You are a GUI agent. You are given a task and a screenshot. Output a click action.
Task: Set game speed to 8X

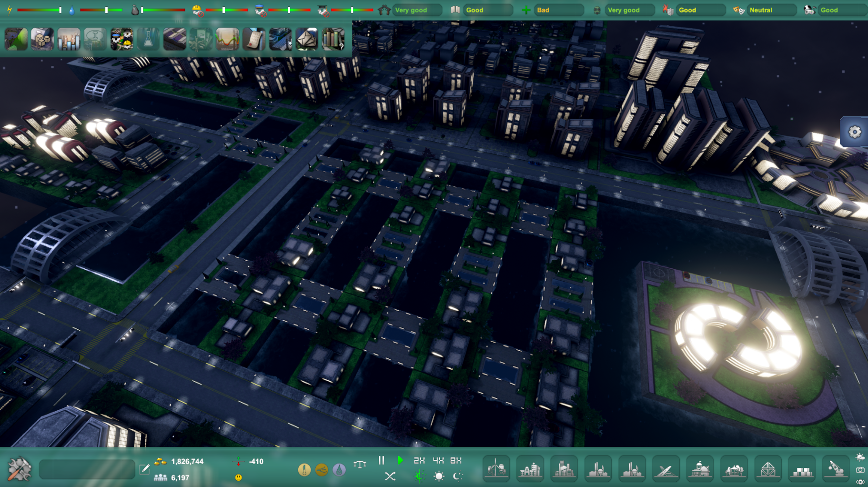coord(456,460)
